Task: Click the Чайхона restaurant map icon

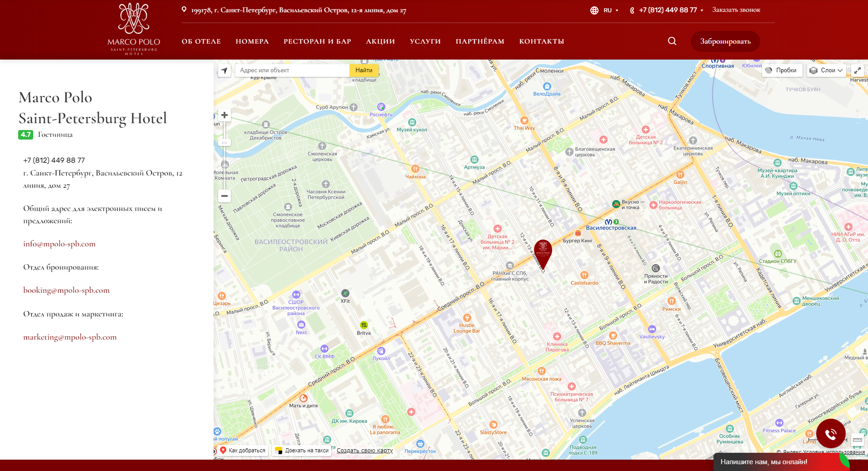Action: (415, 169)
